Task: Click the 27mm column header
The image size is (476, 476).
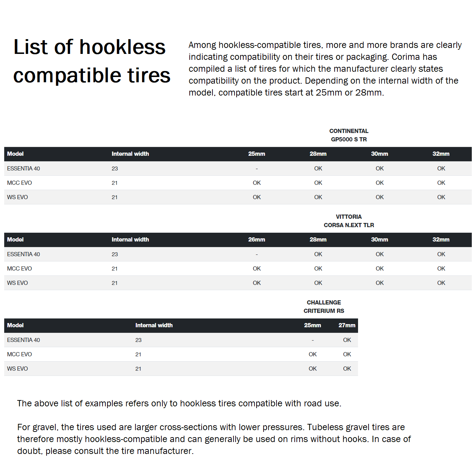Action: tap(346, 325)
